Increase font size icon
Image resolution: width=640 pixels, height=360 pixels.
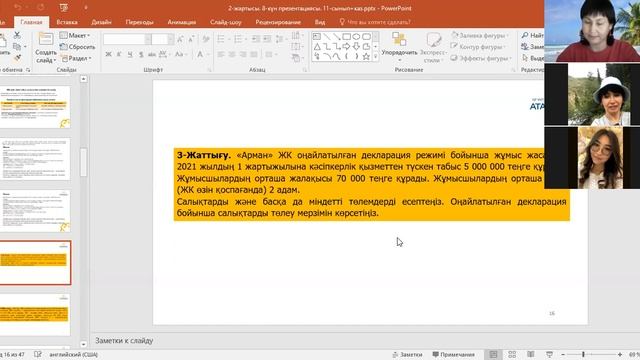coord(180,39)
